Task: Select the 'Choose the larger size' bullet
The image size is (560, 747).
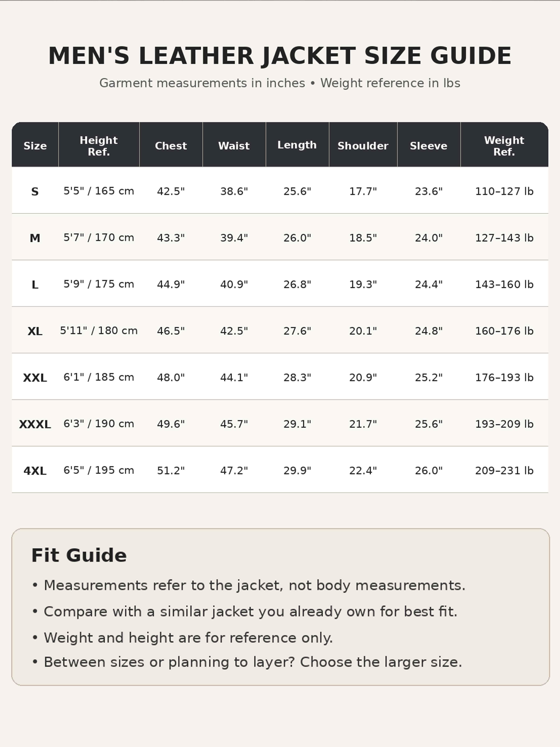Action: pyautogui.click(x=247, y=662)
